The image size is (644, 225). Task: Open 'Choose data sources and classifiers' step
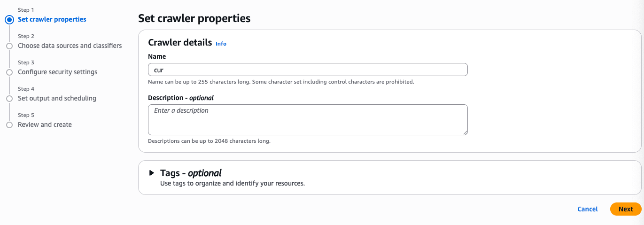coord(70,46)
